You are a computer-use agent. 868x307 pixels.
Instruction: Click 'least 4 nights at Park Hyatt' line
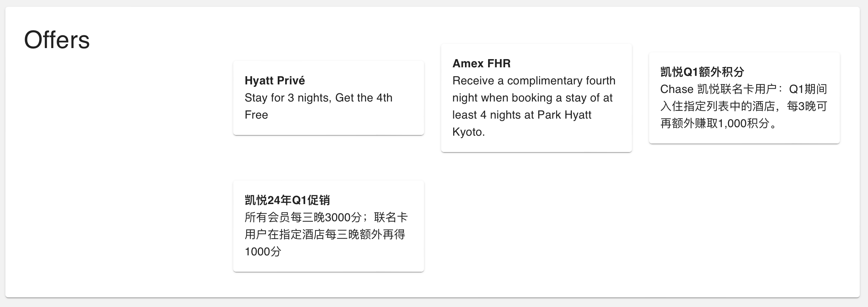pos(521,115)
